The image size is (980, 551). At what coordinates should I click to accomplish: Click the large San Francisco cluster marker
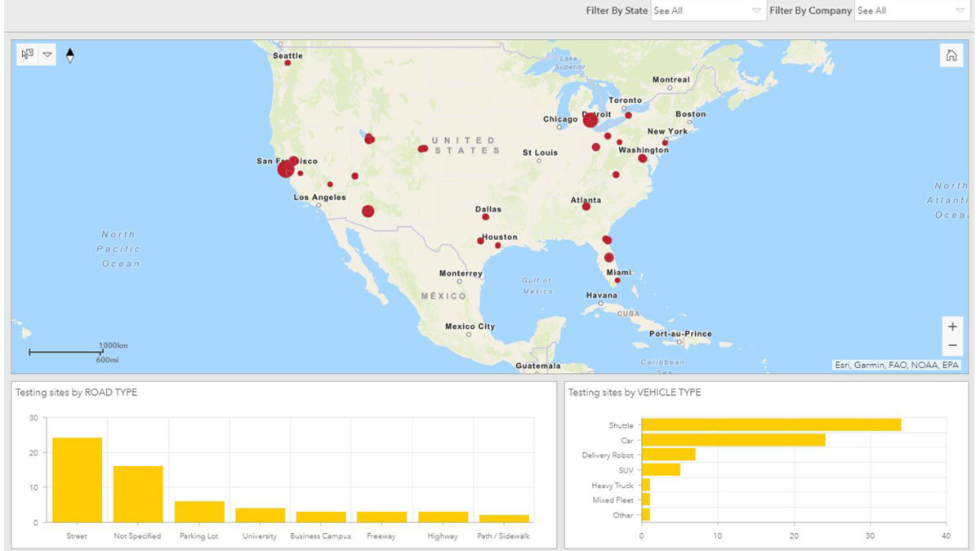click(x=286, y=170)
